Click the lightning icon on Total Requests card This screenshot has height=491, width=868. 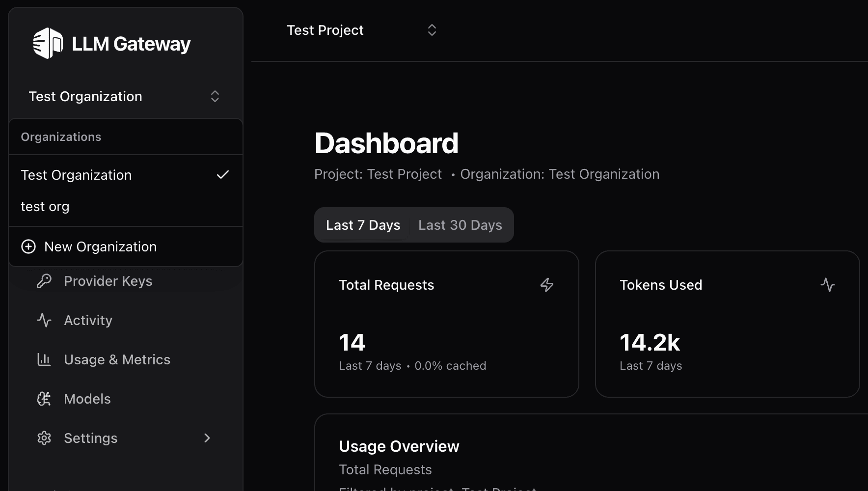[x=547, y=285]
